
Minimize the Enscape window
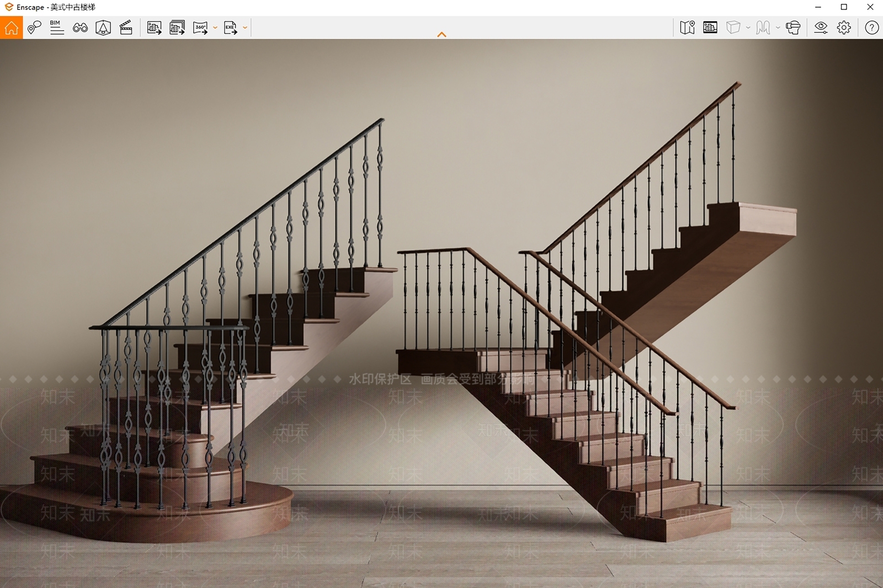point(818,7)
